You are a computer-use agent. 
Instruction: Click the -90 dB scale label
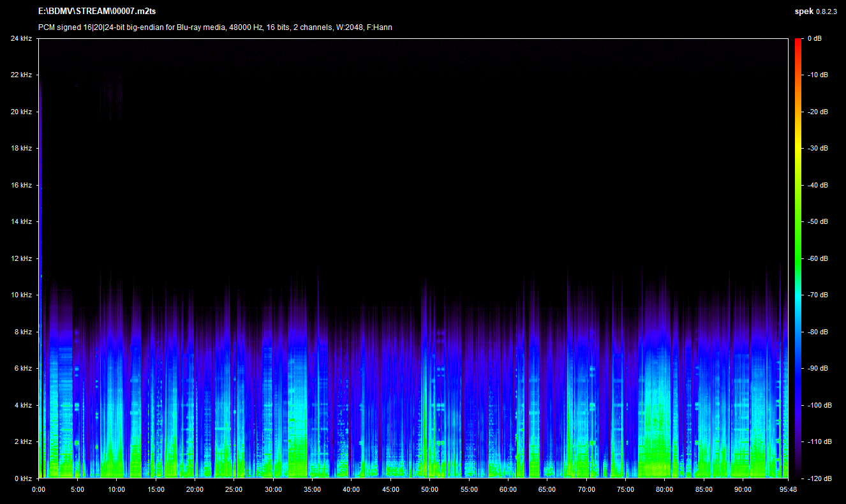(817, 368)
